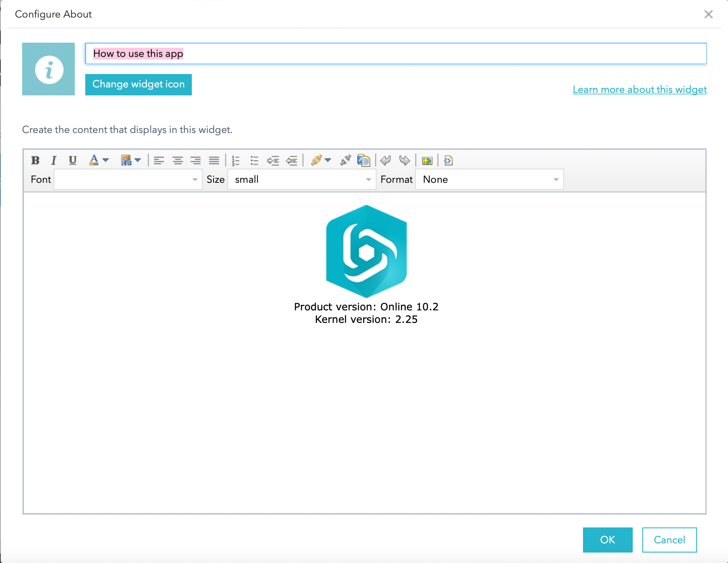Open the Size dropdown showing small
The width and height of the screenshot is (728, 563).
(302, 179)
